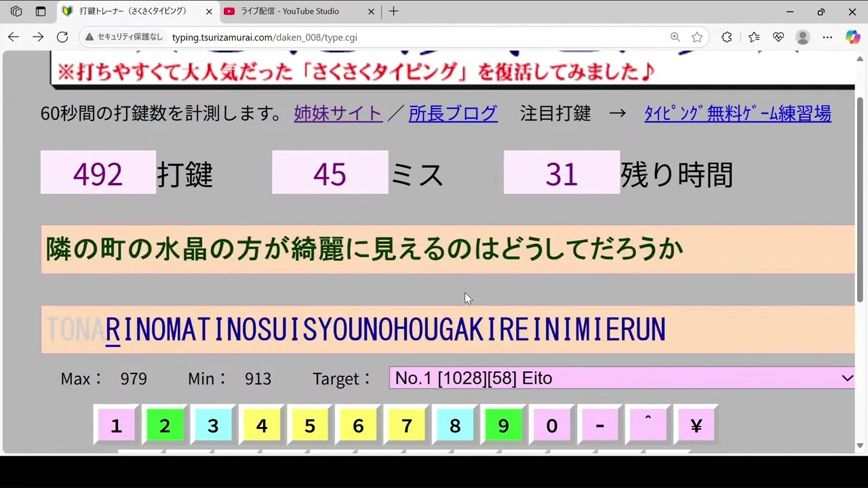Click the Max value 979
This screenshot has height=488, width=868.
pos(134,379)
